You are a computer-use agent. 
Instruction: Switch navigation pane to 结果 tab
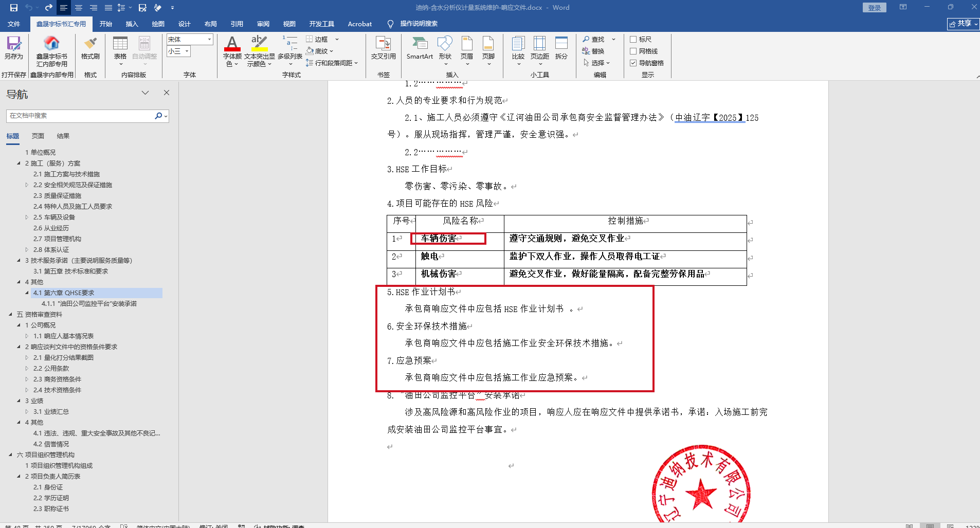click(63, 136)
